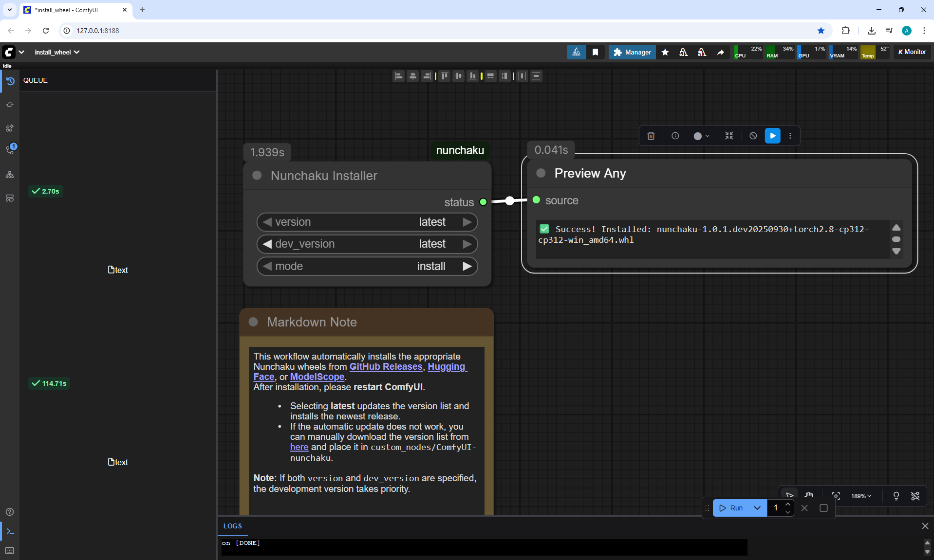Fit view to canvas

pos(836,496)
